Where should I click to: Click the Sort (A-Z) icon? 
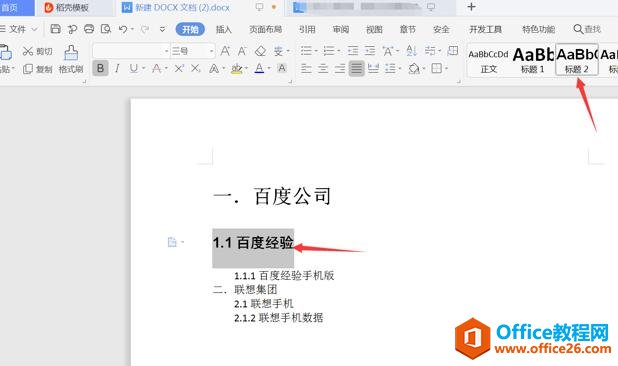pos(411,50)
